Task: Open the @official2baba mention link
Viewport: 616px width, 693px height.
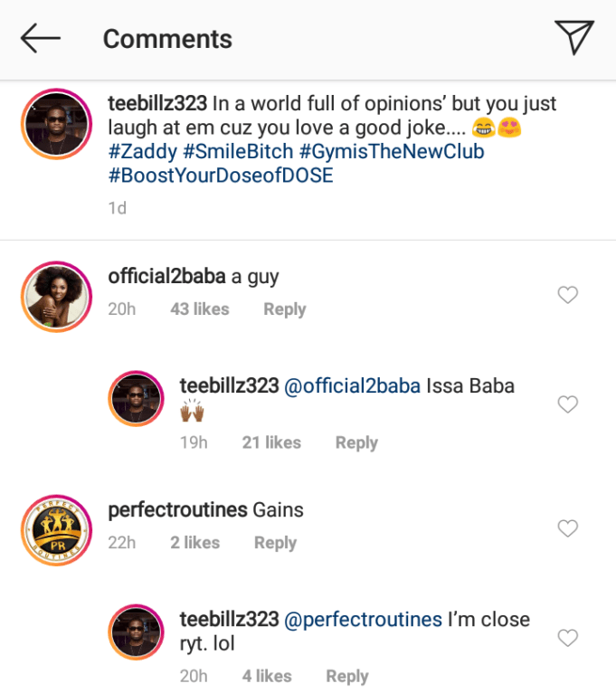Action: (353, 385)
